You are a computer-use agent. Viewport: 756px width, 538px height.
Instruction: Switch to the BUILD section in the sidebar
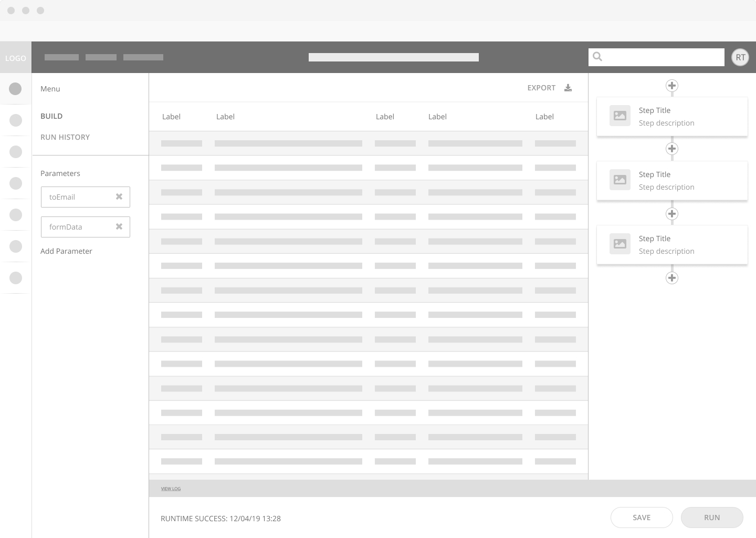[x=51, y=116]
